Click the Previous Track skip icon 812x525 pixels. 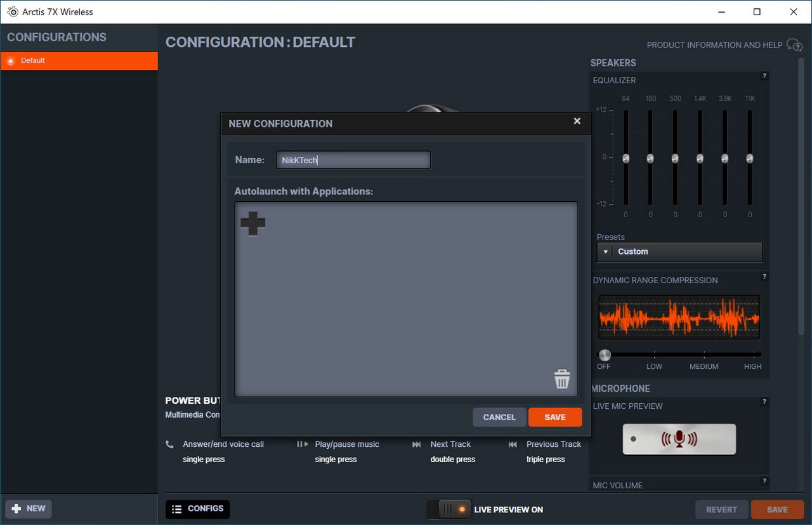[513, 444]
